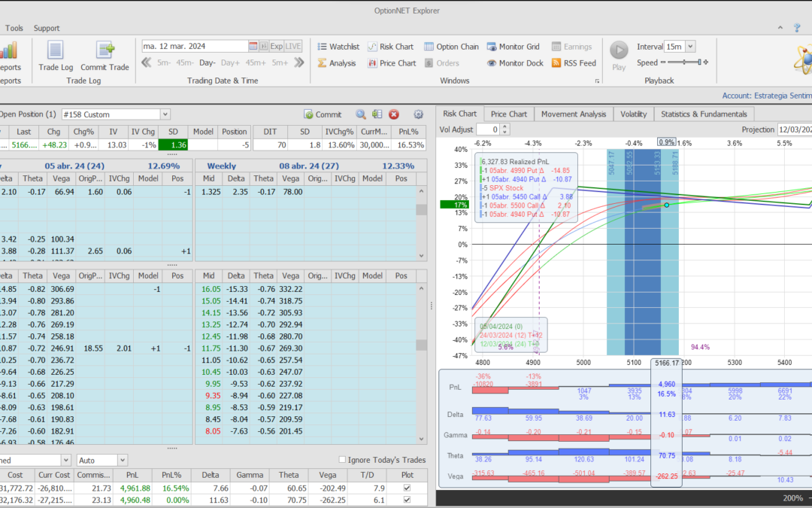This screenshot has width=812, height=508.
Task: Open the calendar date picker icon
Action: click(x=253, y=46)
